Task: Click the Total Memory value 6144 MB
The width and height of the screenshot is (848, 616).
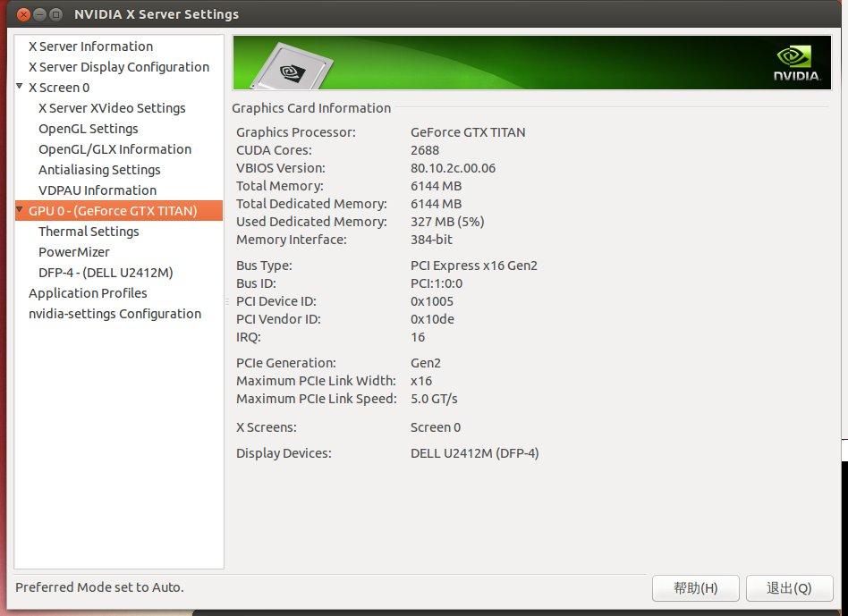Action: click(x=436, y=186)
